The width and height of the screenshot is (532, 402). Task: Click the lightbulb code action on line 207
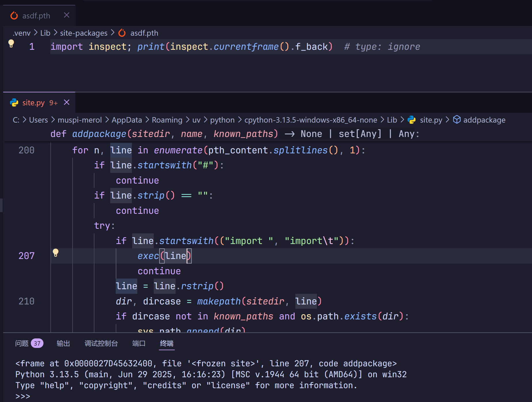pyautogui.click(x=56, y=253)
